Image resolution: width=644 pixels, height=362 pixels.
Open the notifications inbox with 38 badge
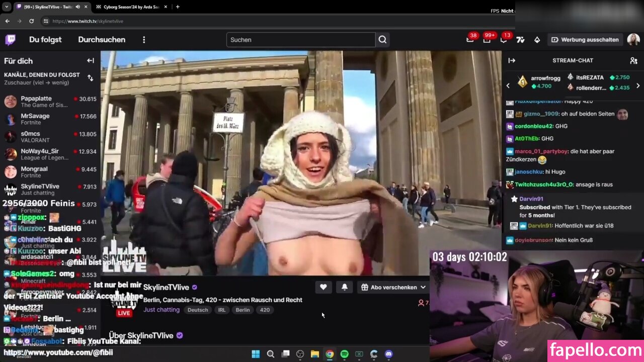(x=470, y=40)
